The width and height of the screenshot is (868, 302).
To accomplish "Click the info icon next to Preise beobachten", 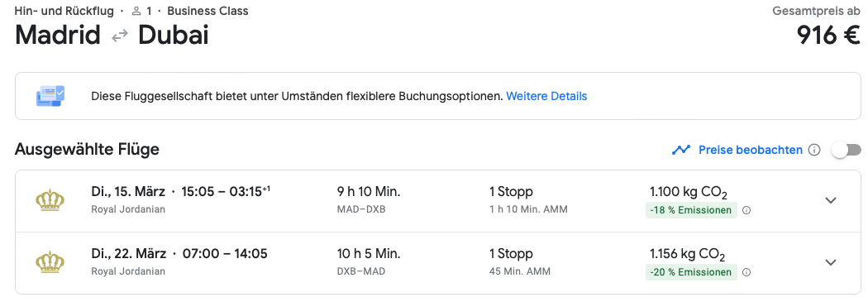I will click(x=813, y=150).
